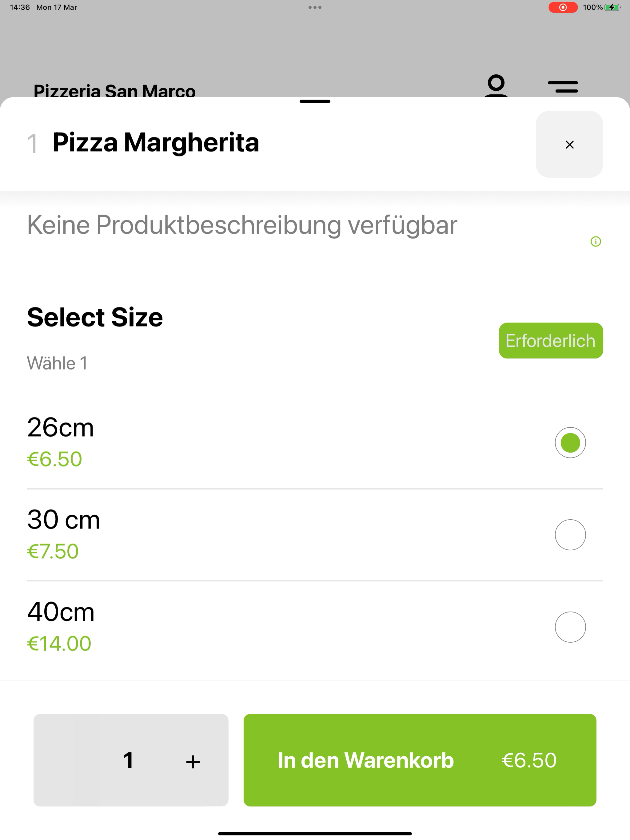Image resolution: width=630 pixels, height=840 pixels.
Task: Tap the three-dot multitasking indicator
Action: click(x=315, y=7)
